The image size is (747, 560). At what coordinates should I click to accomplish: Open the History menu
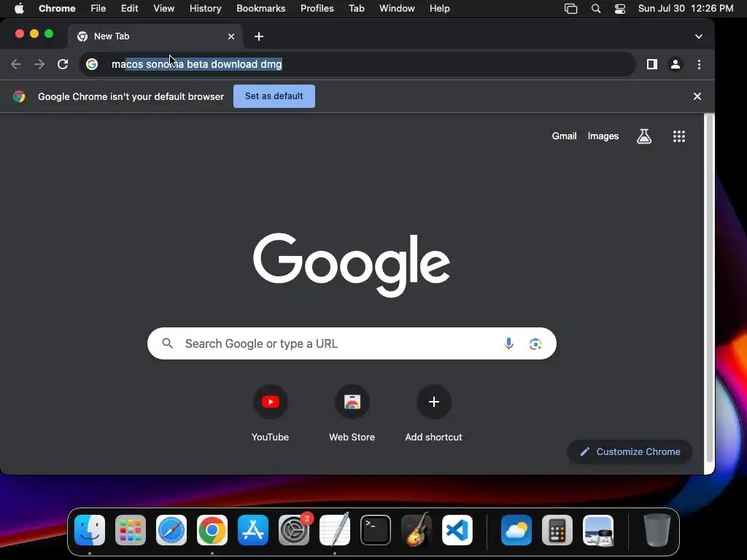click(x=205, y=9)
